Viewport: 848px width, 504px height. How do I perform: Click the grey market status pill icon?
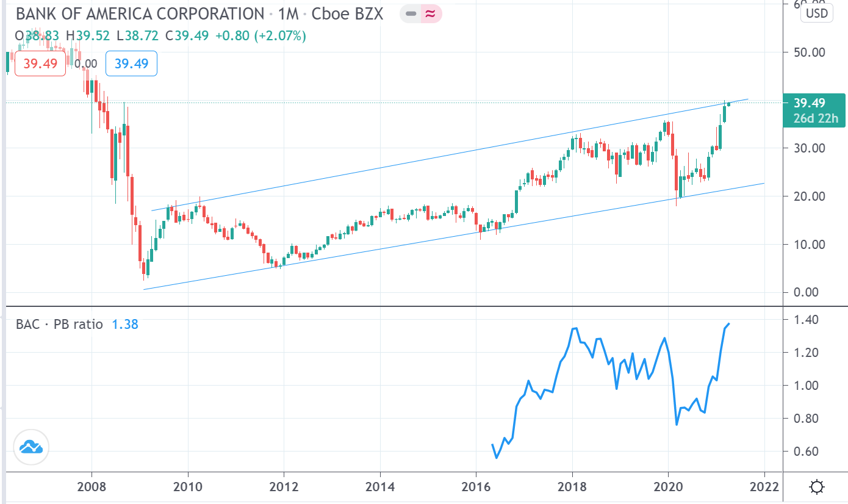411,13
